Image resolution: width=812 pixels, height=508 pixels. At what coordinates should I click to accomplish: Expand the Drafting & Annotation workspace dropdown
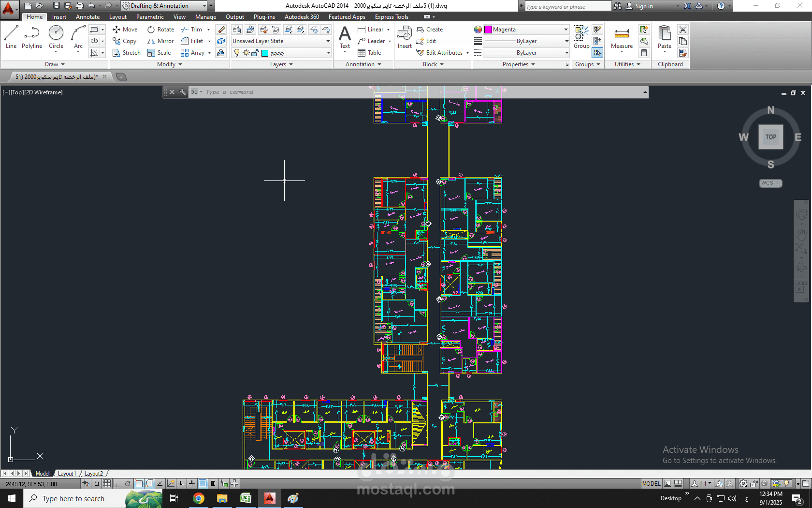pos(204,6)
